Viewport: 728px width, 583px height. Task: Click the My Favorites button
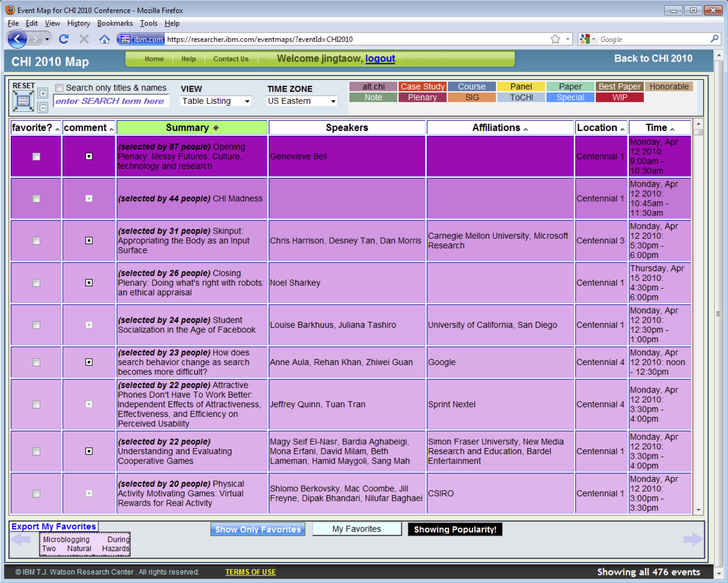[x=357, y=529]
